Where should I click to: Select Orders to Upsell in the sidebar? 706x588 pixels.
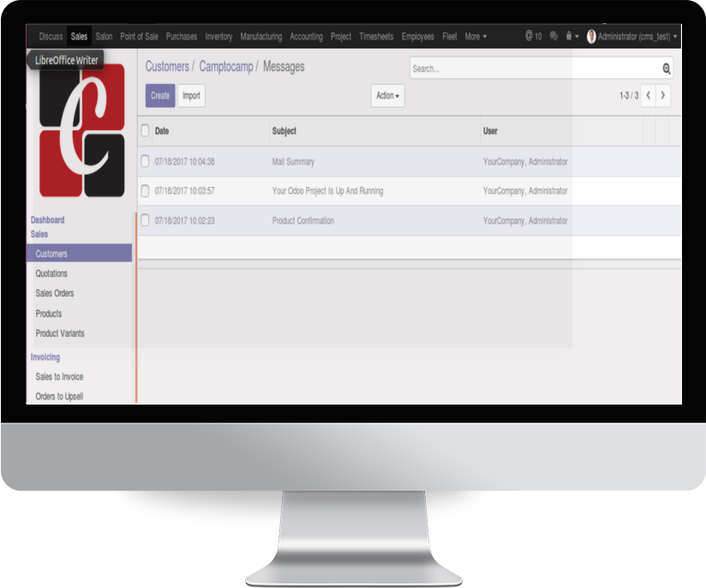59,397
